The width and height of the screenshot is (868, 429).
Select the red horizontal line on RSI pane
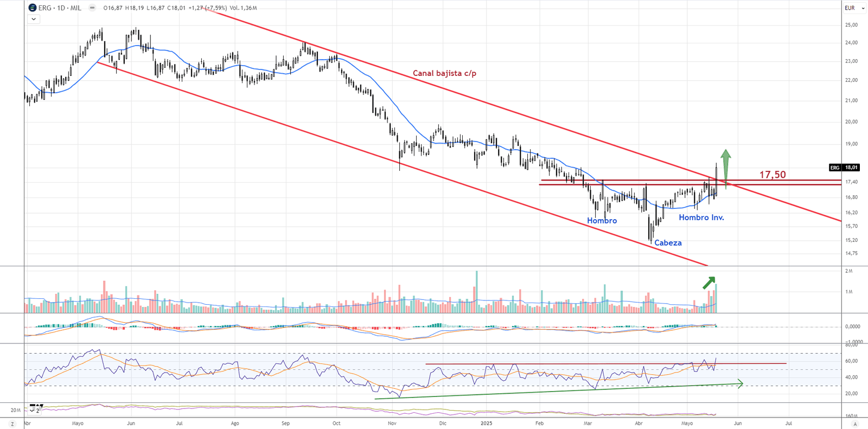[x=597, y=363]
